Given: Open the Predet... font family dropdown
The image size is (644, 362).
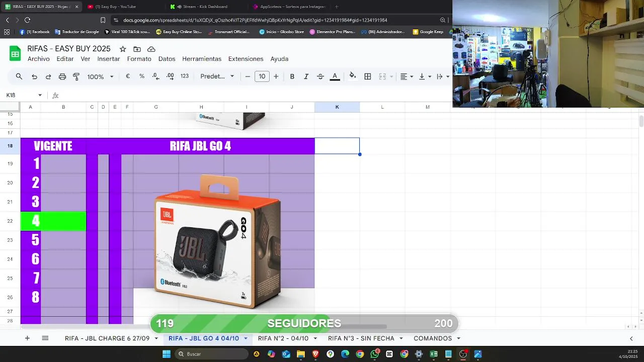Looking at the screenshot, I should point(217,76).
